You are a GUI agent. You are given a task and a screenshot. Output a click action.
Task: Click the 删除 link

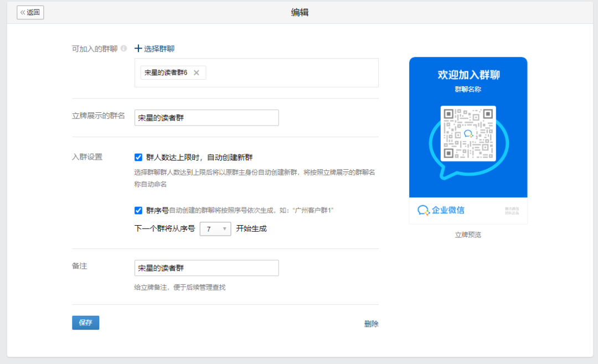pyautogui.click(x=371, y=324)
